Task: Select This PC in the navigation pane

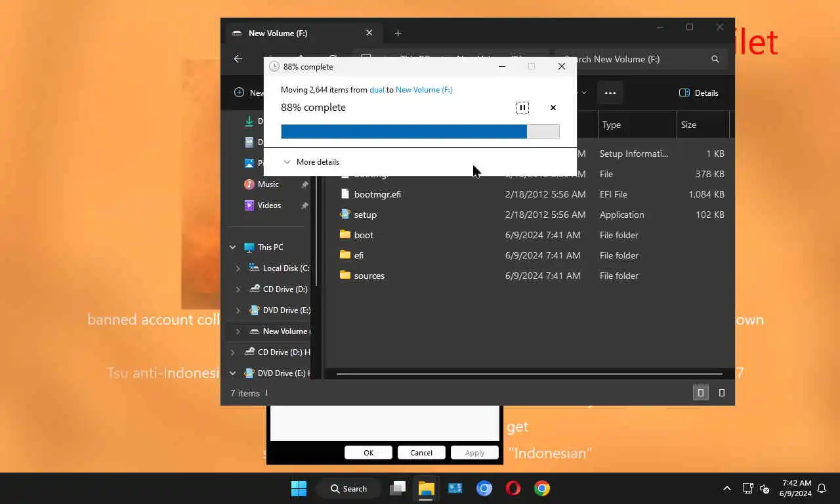Action: (x=270, y=247)
